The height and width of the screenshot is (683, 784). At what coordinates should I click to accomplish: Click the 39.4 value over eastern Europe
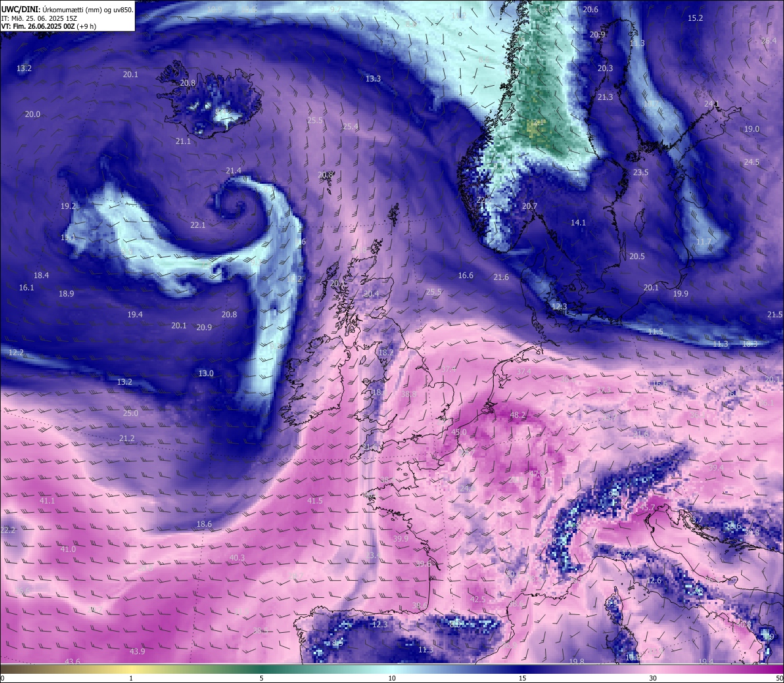(x=715, y=468)
